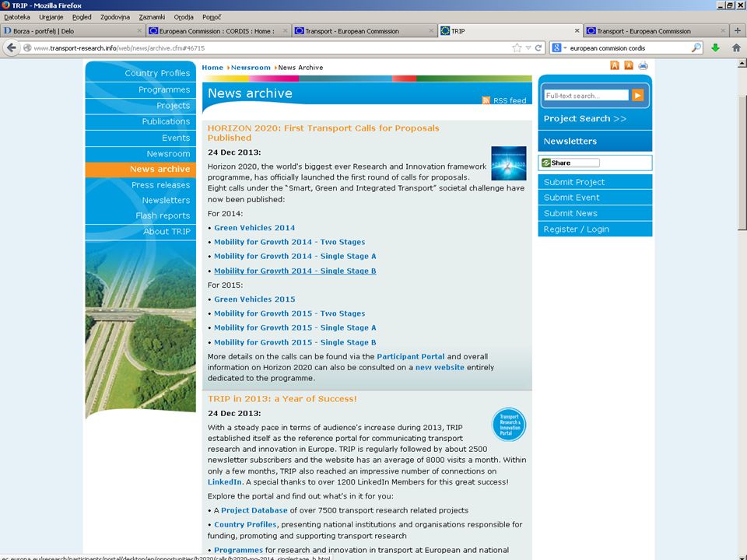Open the green downloads arrow
The height and width of the screenshot is (560, 747).
(715, 47)
